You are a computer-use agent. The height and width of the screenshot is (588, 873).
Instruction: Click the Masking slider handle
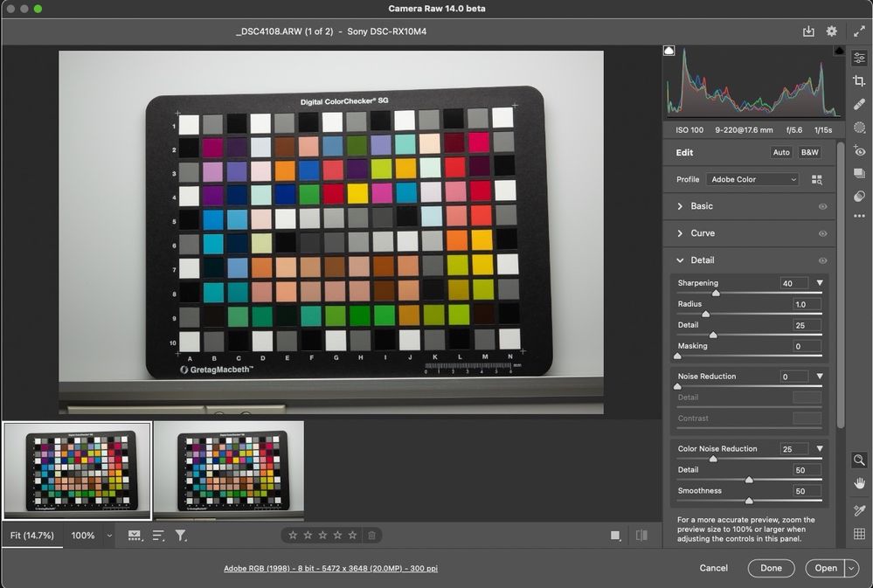(677, 356)
